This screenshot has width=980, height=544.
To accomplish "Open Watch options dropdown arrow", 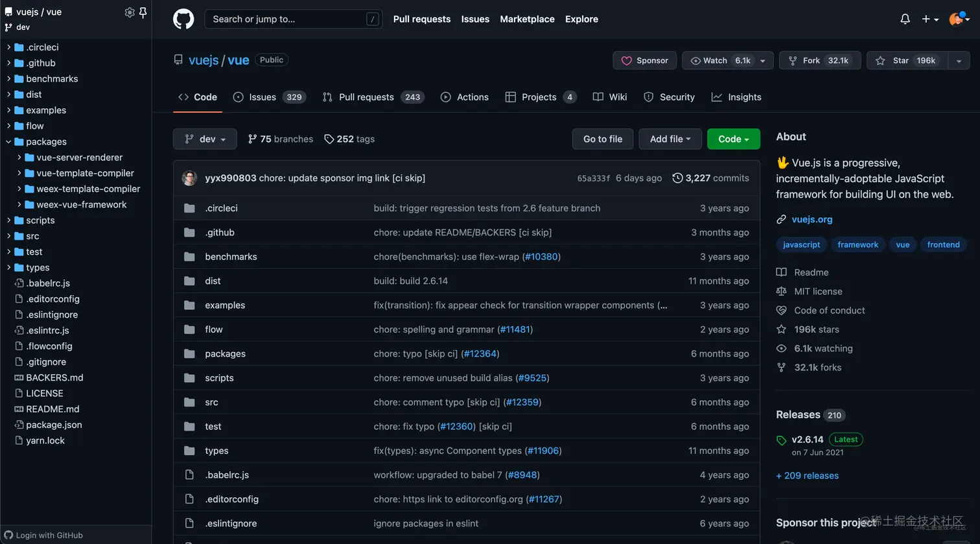I will pyautogui.click(x=763, y=60).
